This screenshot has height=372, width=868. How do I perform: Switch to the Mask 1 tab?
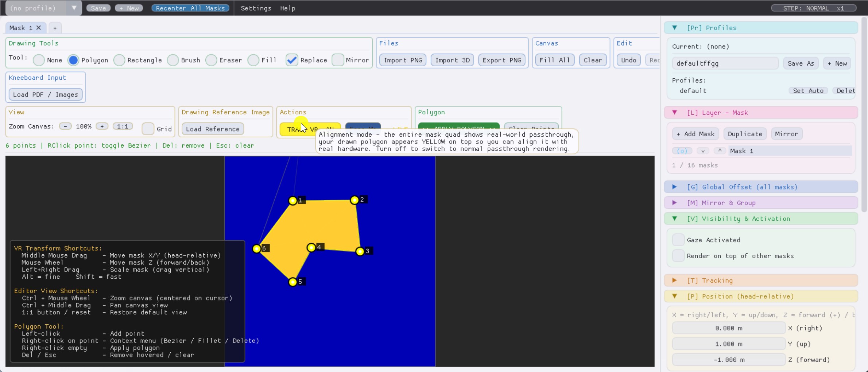(x=21, y=28)
